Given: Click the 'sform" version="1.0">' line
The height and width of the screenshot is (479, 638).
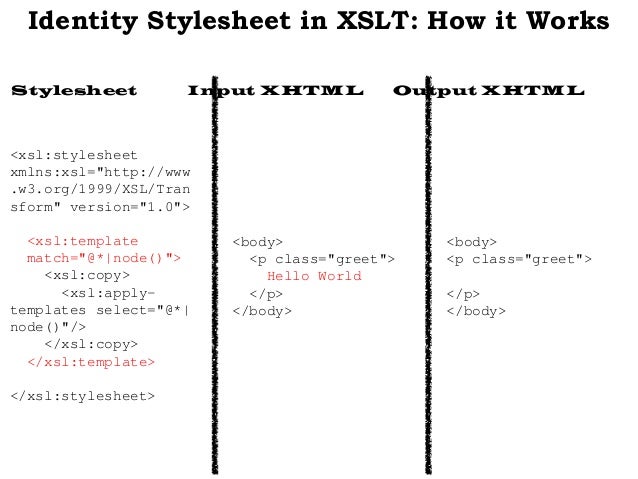Looking at the screenshot, I should (100, 207).
